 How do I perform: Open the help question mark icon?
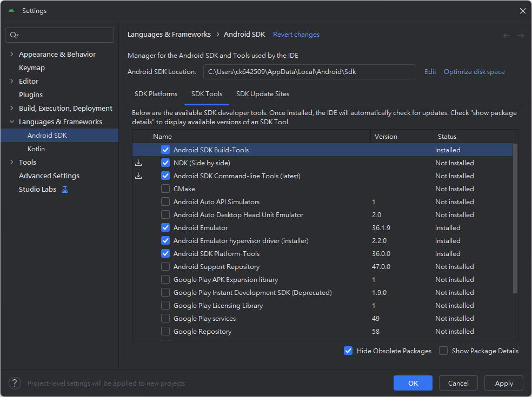click(x=15, y=383)
